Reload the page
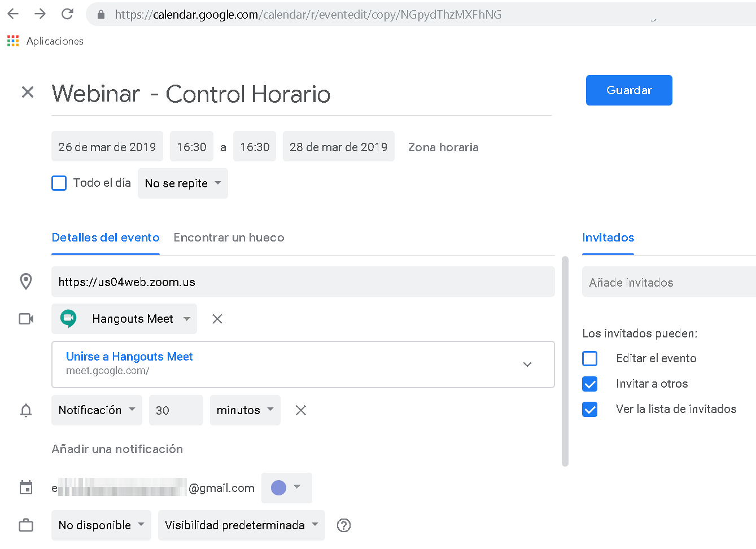 pyautogui.click(x=67, y=14)
